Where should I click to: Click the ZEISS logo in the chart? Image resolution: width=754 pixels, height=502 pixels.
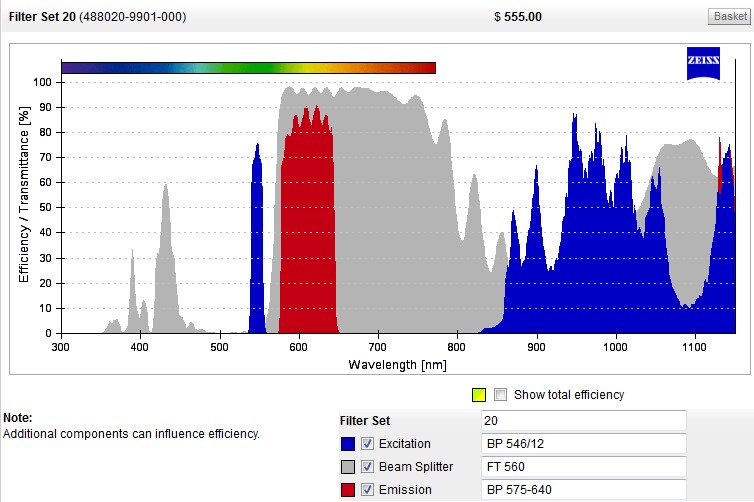pyautogui.click(x=703, y=63)
